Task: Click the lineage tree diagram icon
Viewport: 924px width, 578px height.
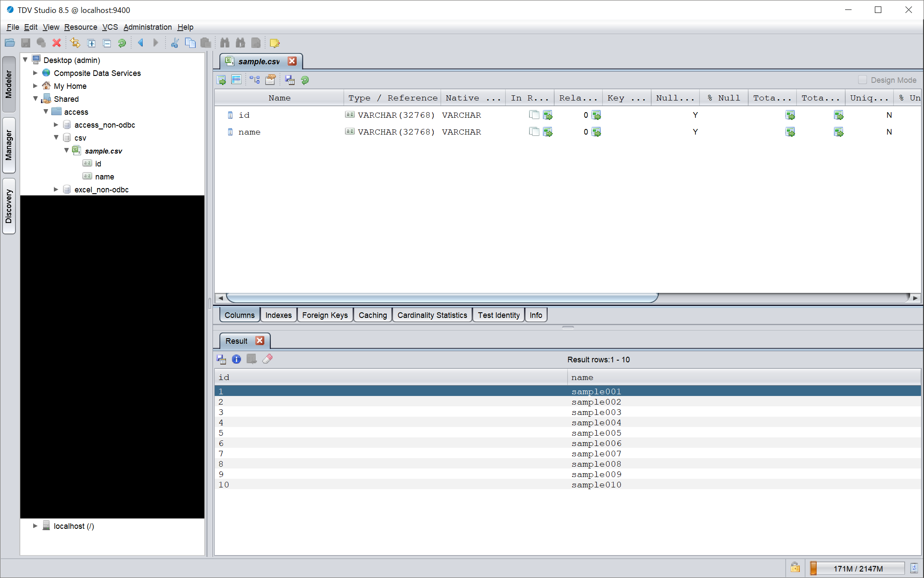Action: tap(255, 80)
